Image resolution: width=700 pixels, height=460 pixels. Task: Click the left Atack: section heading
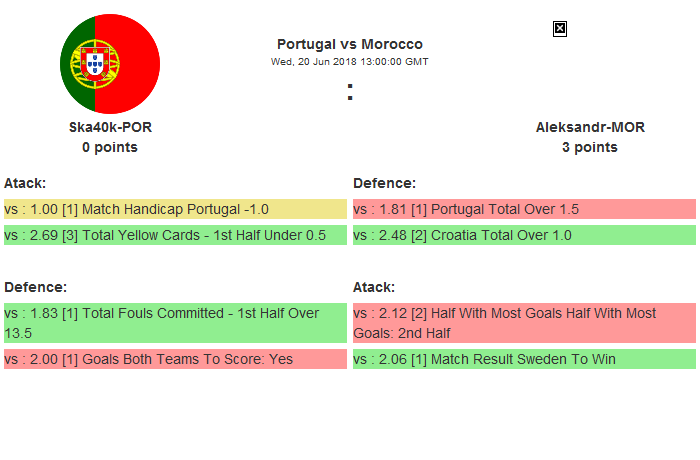coord(25,183)
